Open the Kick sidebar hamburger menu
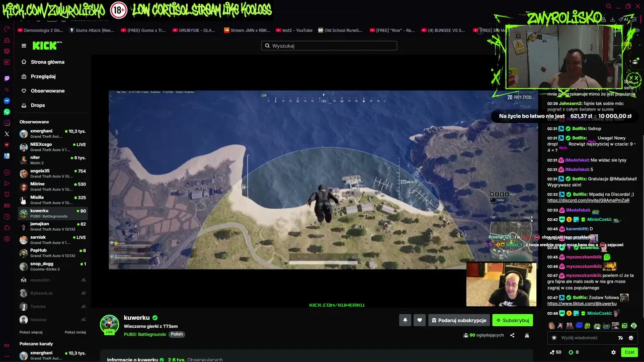Screen dimensions: 644x362 pyautogui.click(x=24, y=46)
